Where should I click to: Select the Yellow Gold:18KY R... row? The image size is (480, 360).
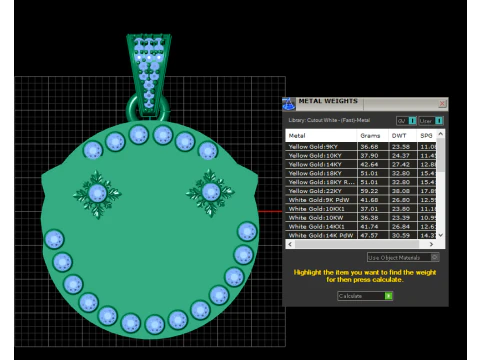pyautogui.click(x=361, y=182)
